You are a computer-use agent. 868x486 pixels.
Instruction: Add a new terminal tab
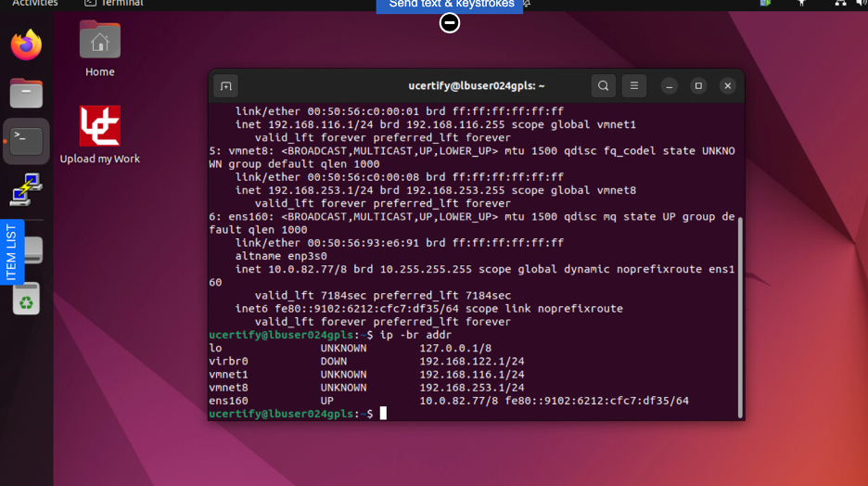tap(226, 86)
